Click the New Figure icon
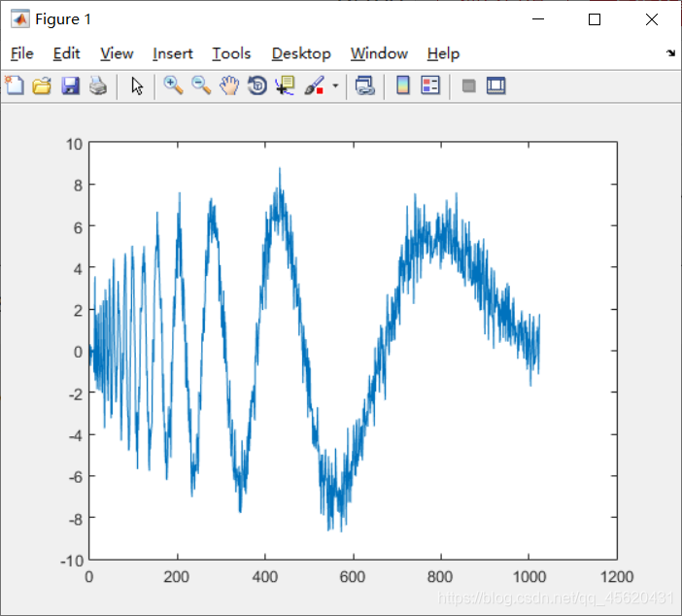The height and width of the screenshot is (616, 682). coord(15,86)
